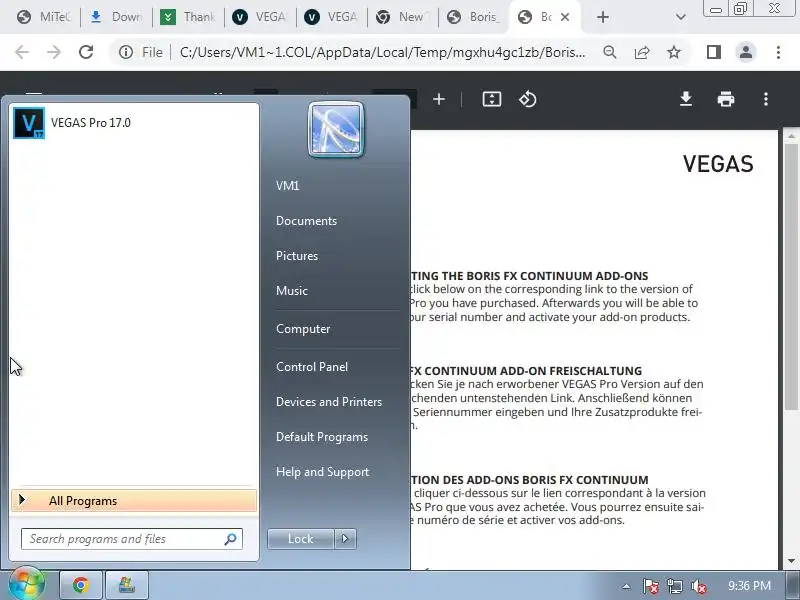
Task: Switch to the Thank tab
Action: 188,17
